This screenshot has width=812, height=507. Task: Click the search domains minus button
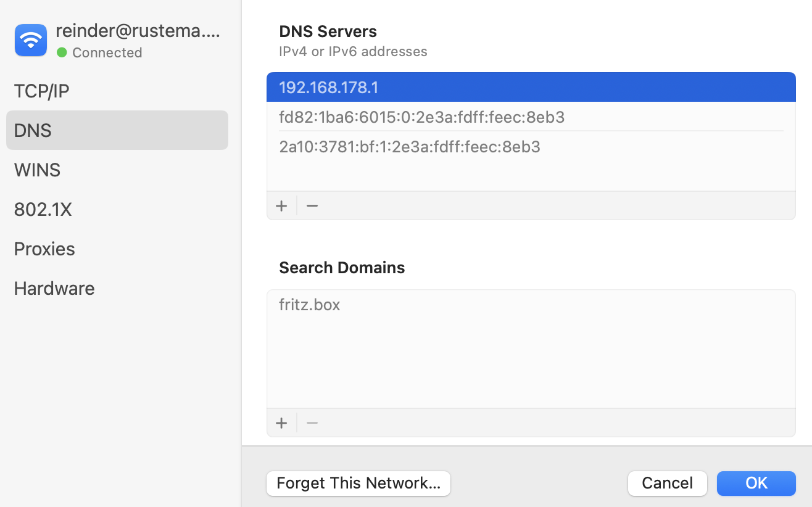[x=312, y=423]
